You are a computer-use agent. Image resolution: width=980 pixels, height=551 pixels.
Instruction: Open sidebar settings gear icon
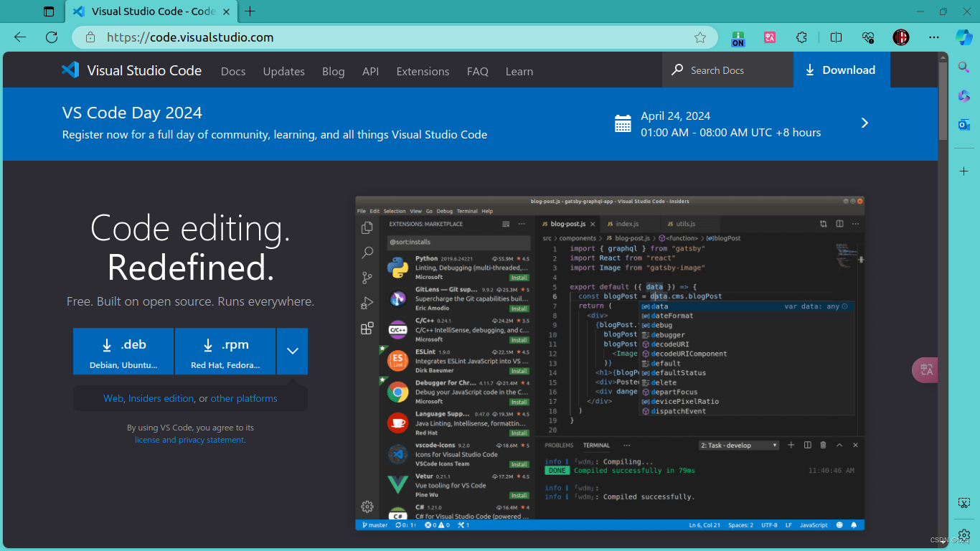click(964, 535)
